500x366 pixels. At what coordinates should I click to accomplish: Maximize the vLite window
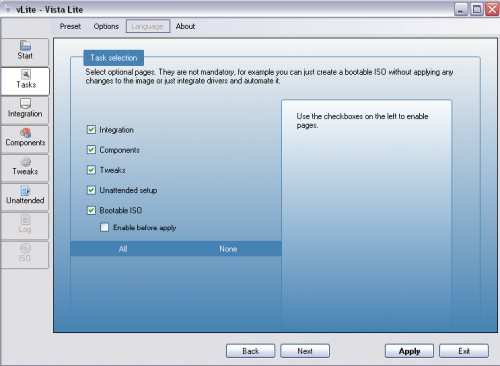click(x=477, y=9)
